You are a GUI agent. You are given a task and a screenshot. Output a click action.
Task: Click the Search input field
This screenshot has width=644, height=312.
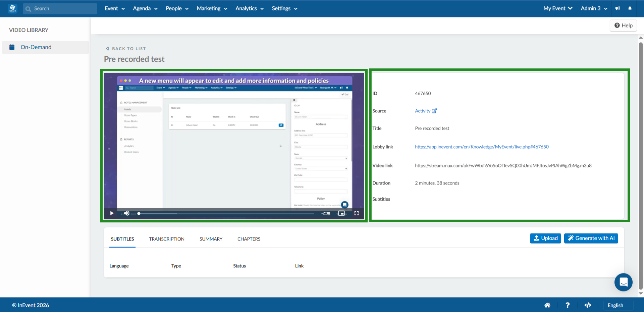point(60,8)
